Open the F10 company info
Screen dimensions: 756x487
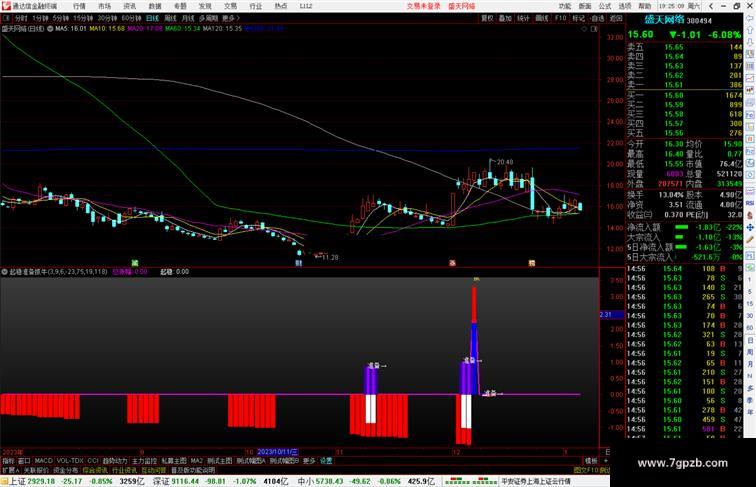[x=560, y=18]
